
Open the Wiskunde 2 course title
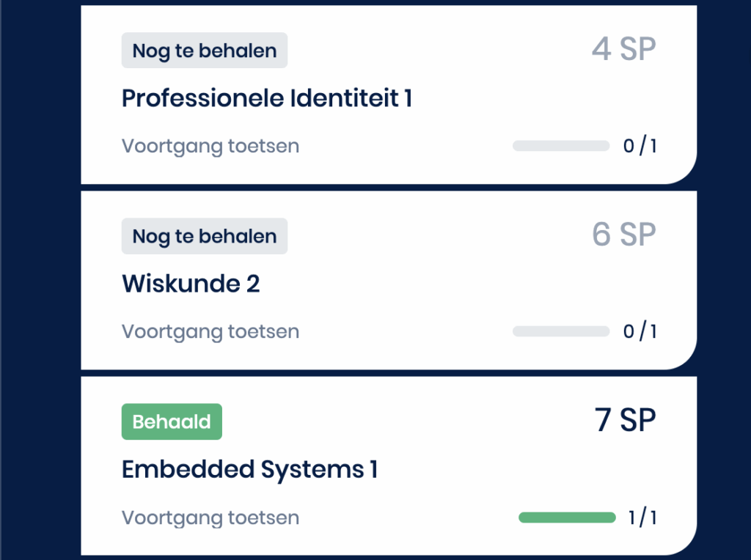[x=191, y=284]
